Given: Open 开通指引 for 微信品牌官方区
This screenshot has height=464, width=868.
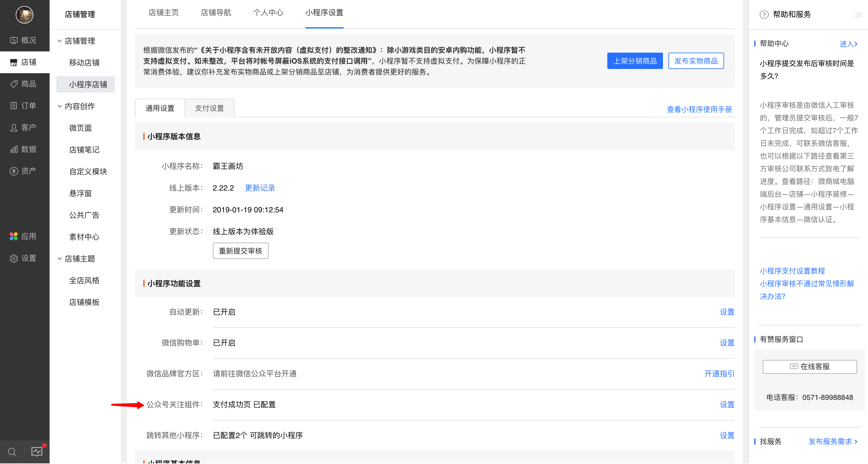Looking at the screenshot, I should tap(719, 374).
